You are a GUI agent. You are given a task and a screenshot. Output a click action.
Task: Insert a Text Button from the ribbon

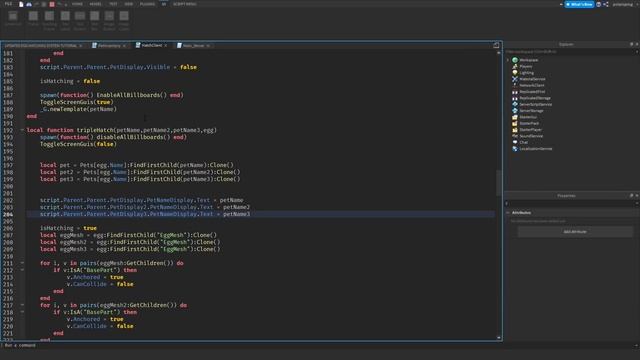[x=80, y=20]
